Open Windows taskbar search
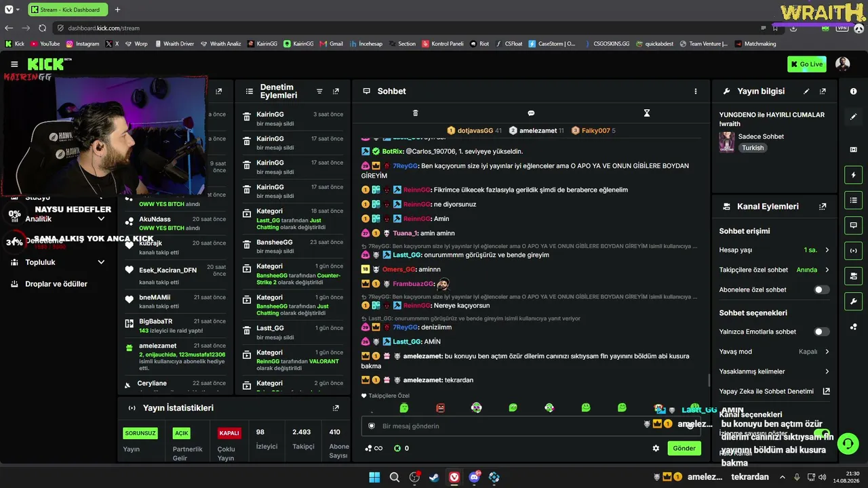Screen dimensions: 868x488 coord(394,477)
